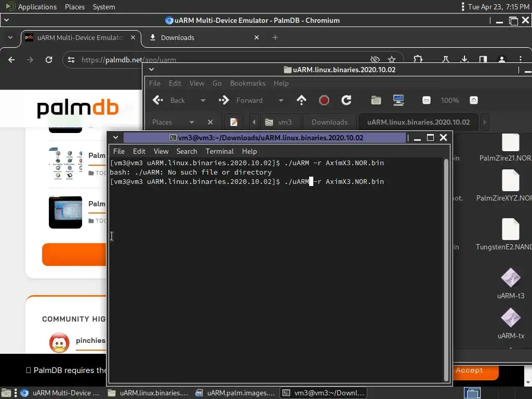Open Help menu in terminal
Image resolution: width=532 pixels, height=399 pixels.
click(249, 151)
